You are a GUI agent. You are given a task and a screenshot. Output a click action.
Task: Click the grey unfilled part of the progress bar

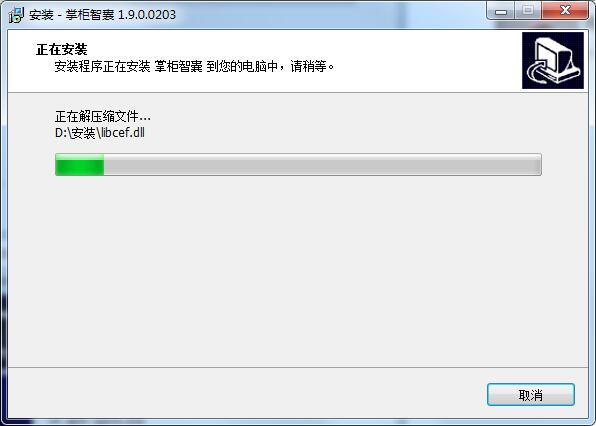click(322, 165)
